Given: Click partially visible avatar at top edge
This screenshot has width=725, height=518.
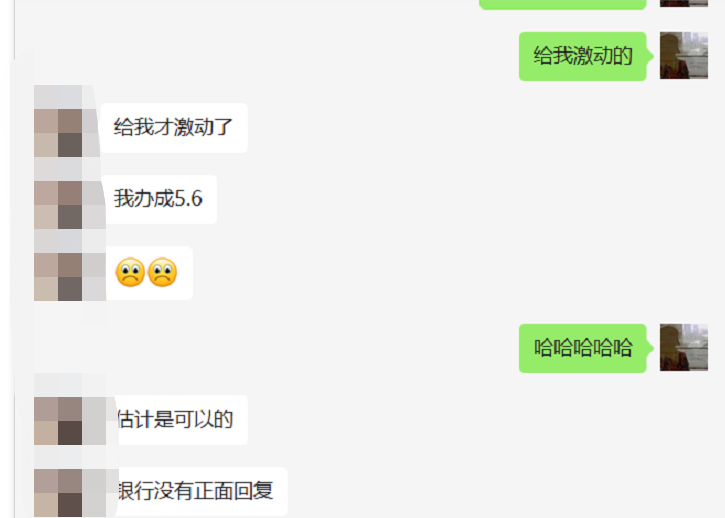Looking at the screenshot, I should [683, 3].
